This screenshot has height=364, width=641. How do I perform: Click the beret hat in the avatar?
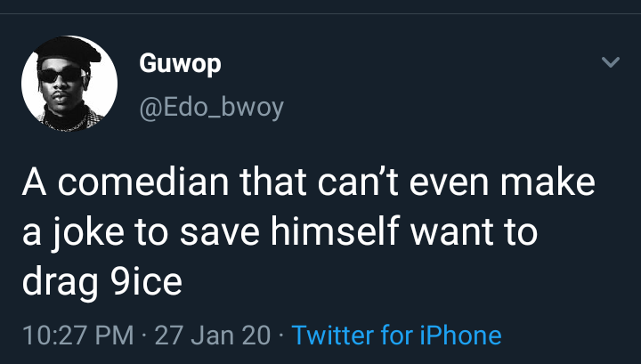coord(67,50)
